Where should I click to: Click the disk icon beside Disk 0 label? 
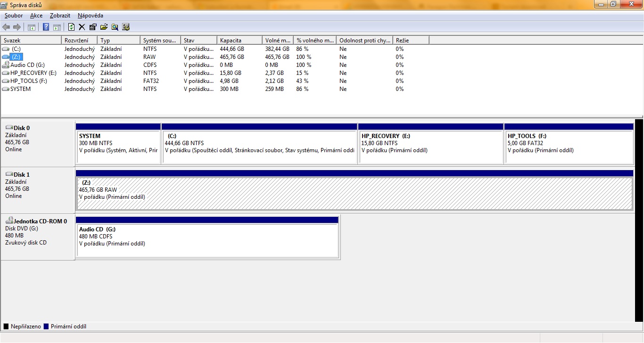pyautogui.click(x=9, y=128)
